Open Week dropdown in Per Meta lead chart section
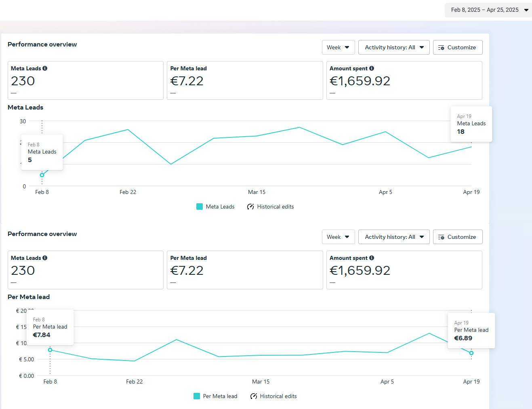The height and width of the screenshot is (409, 532). click(x=339, y=237)
